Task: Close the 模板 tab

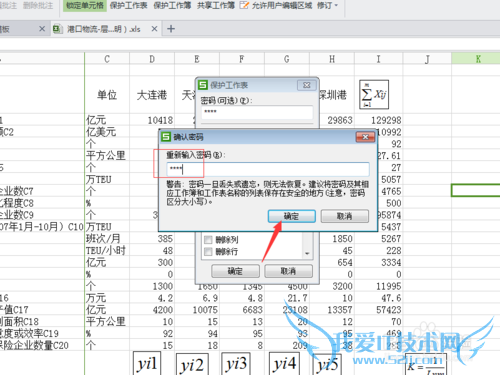Action: [42, 29]
